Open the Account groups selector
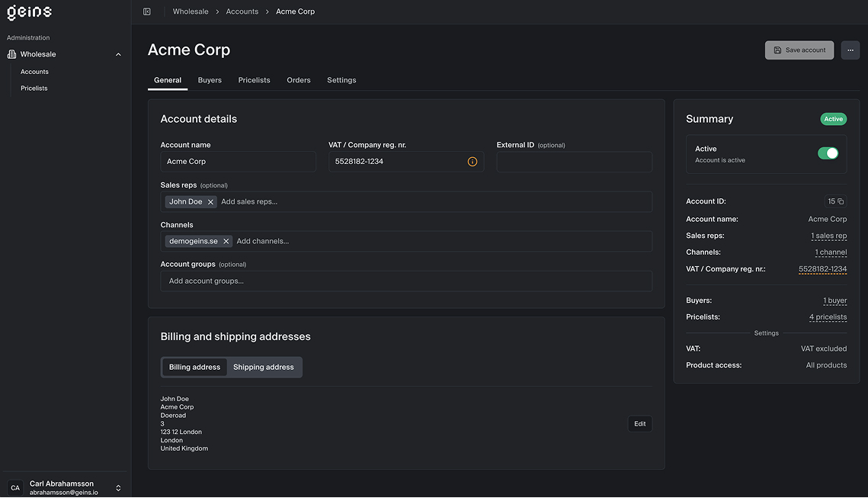868x498 pixels. (x=406, y=281)
